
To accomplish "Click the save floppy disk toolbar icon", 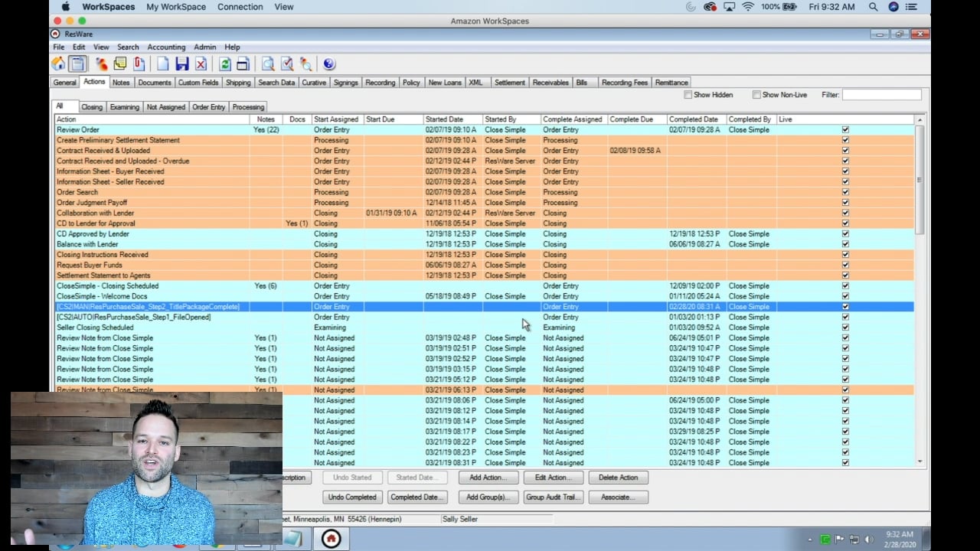I will click(x=181, y=64).
